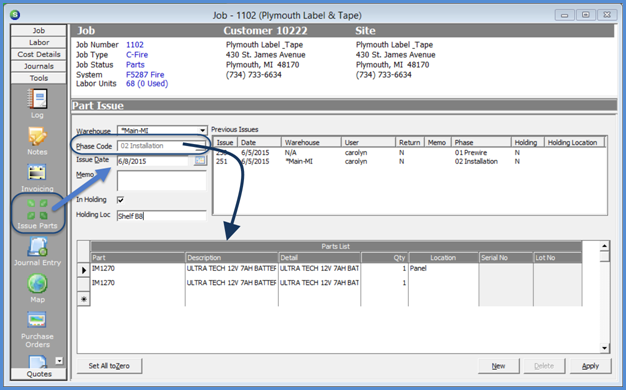The width and height of the screenshot is (626, 390).
Task: Click the Detail column header in Parts List
Action: 319,257
